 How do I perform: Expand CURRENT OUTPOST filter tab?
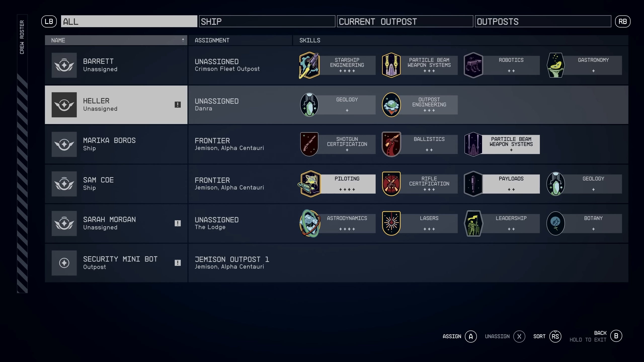tap(404, 21)
